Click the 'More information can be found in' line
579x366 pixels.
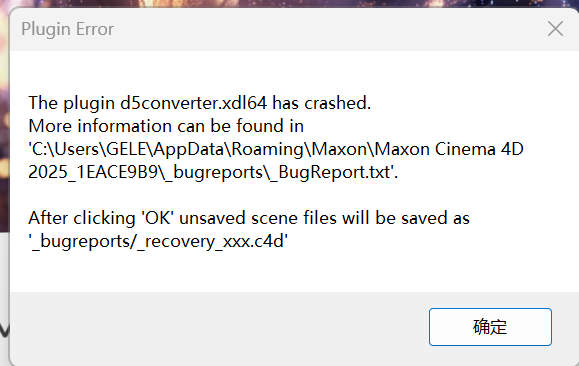166,126
